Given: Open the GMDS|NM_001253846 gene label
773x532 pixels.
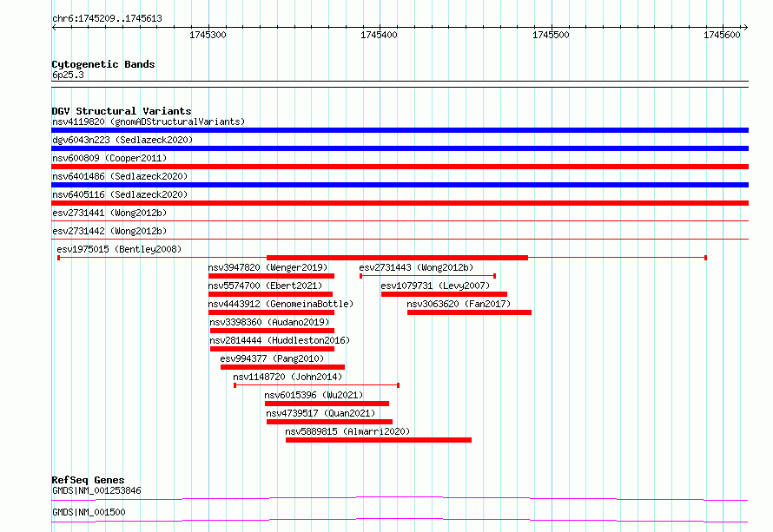Looking at the screenshot, I should point(96,490).
